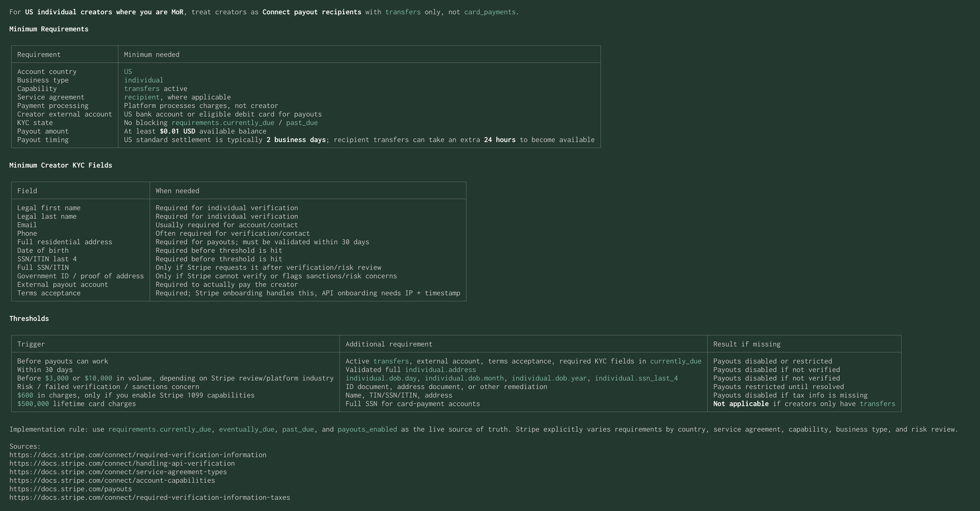Click the 'Result if missing' column header
Viewport: 980px width, 511px height.
[x=747, y=344]
